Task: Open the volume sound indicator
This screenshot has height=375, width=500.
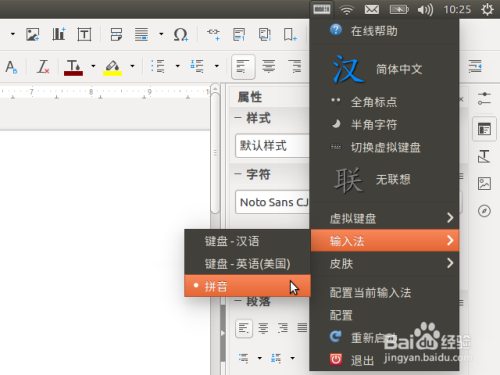Action: (x=425, y=10)
